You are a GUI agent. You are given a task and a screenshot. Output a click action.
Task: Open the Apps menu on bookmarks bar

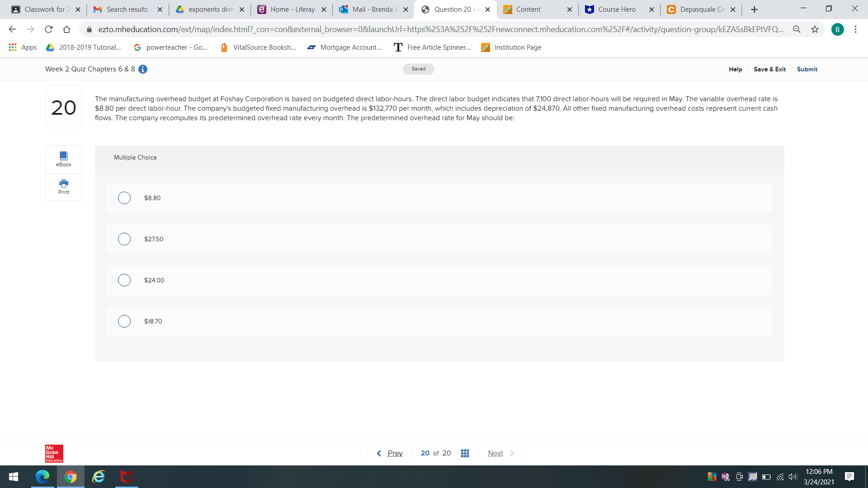coord(23,47)
